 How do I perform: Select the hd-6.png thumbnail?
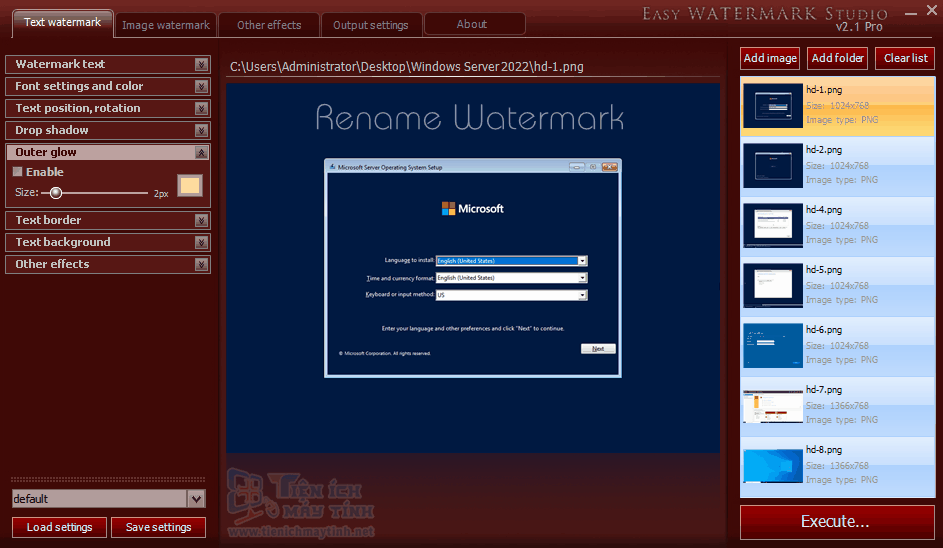point(773,346)
